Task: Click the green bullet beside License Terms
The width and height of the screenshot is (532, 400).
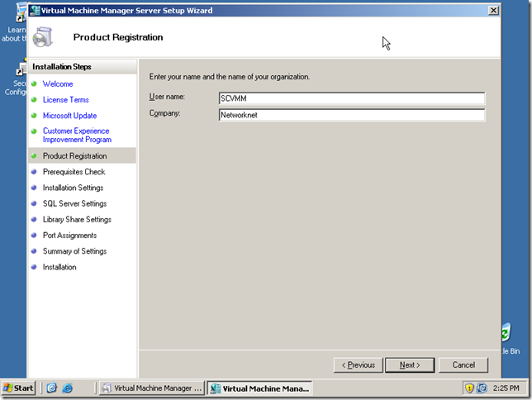Action: [x=34, y=99]
